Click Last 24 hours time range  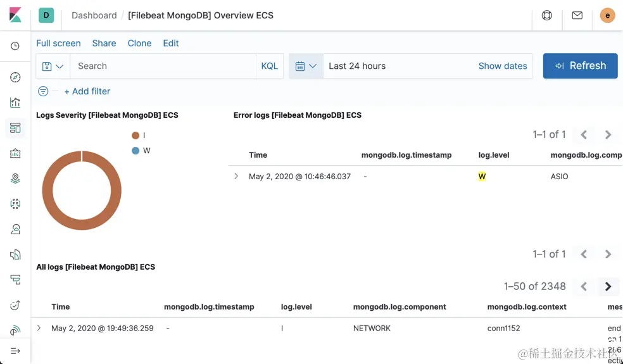[357, 66]
